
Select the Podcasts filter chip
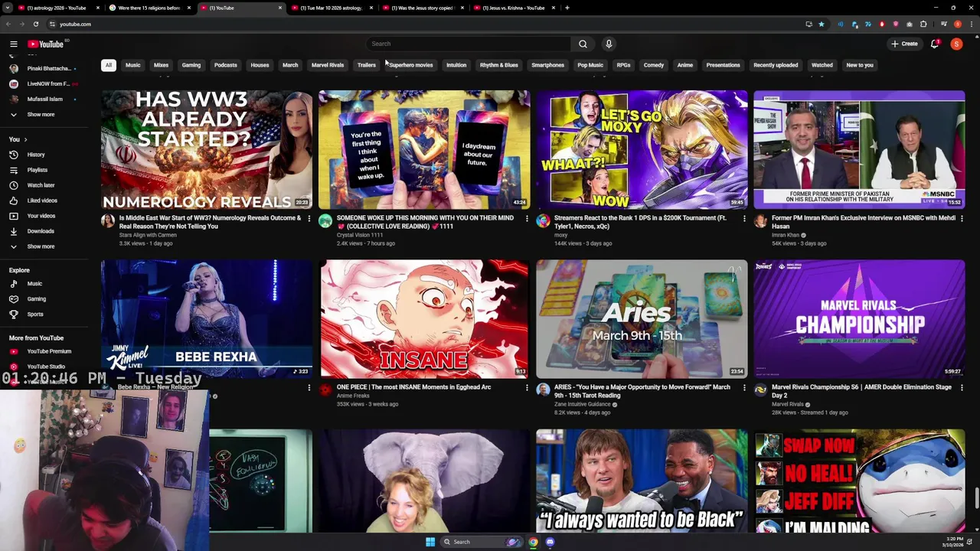point(225,65)
